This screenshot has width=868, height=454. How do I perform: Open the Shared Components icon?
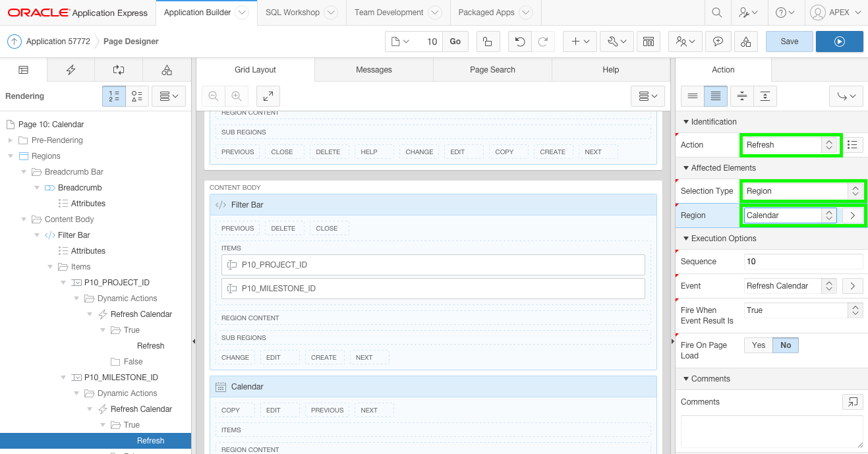pyautogui.click(x=745, y=42)
